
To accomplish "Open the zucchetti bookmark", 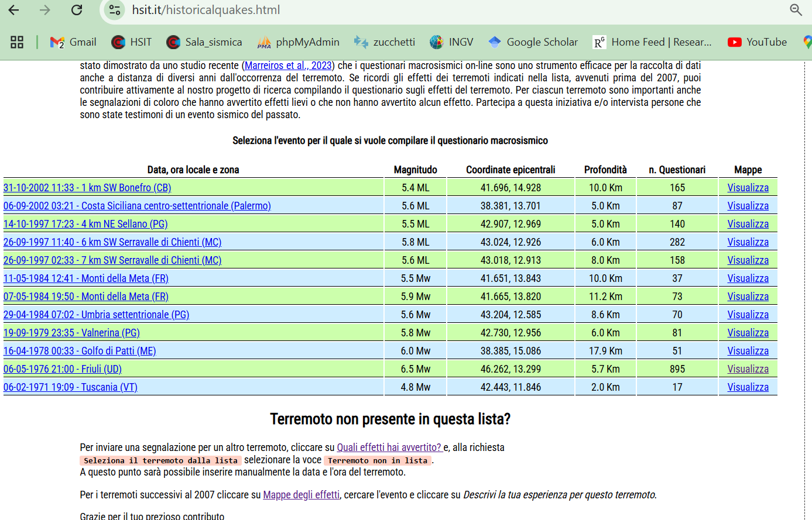I will (385, 42).
